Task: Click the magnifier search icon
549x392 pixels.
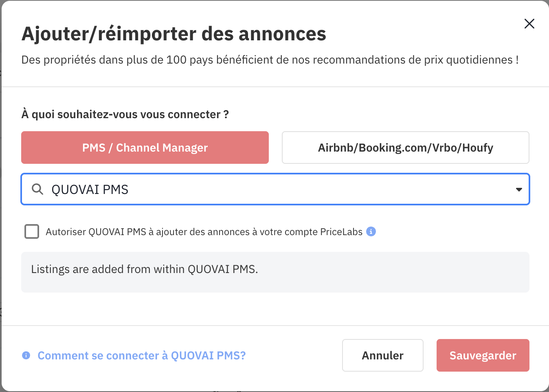Action: pyautogui.click(x=37, y=189)
